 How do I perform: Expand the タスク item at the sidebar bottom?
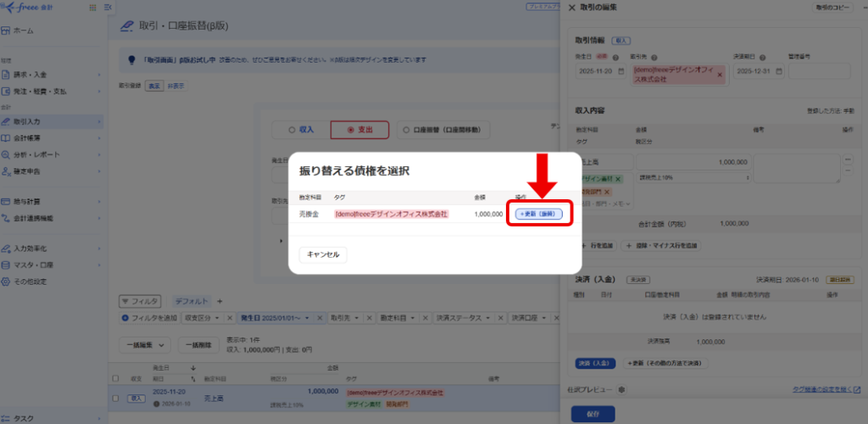pos(100,418)
